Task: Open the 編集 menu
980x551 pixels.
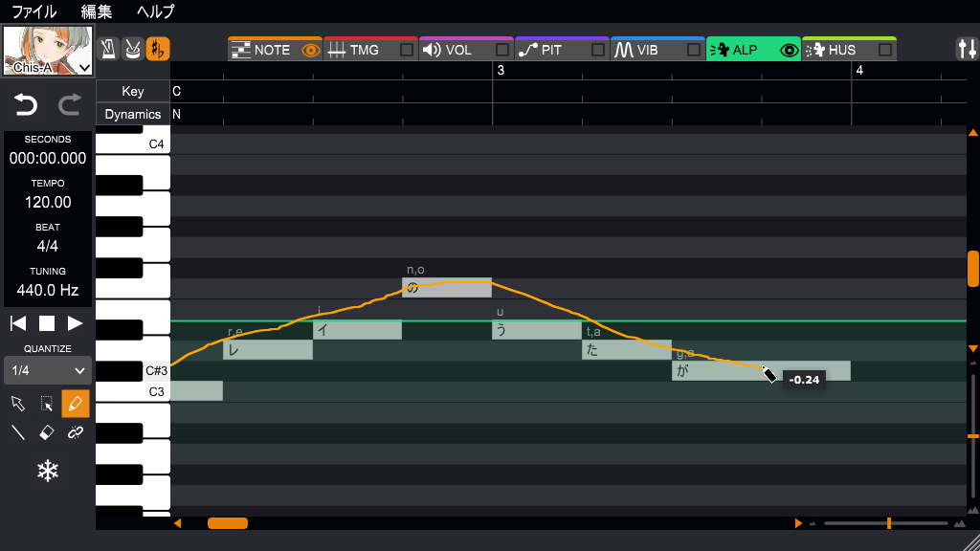Action: (x=97, y=11)
